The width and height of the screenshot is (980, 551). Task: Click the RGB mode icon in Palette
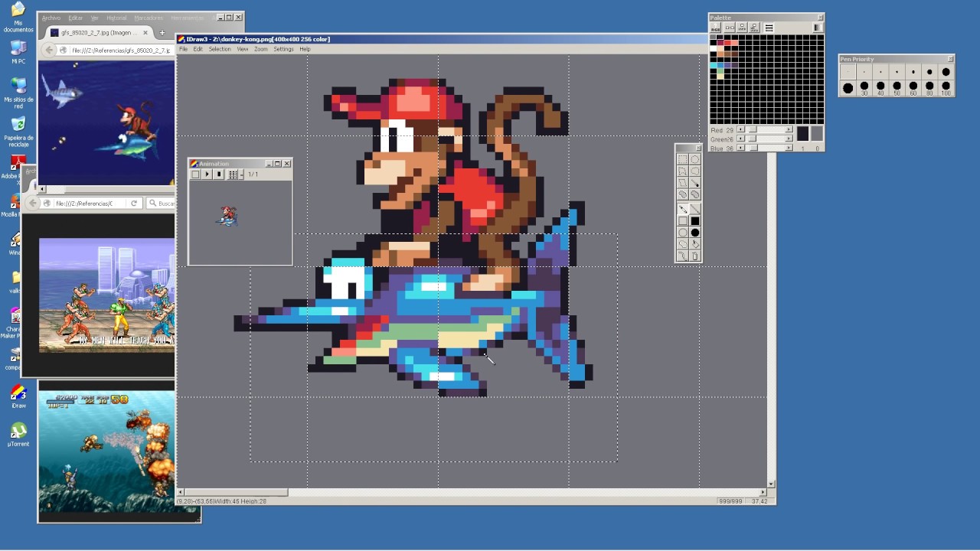tap(716, 28)
